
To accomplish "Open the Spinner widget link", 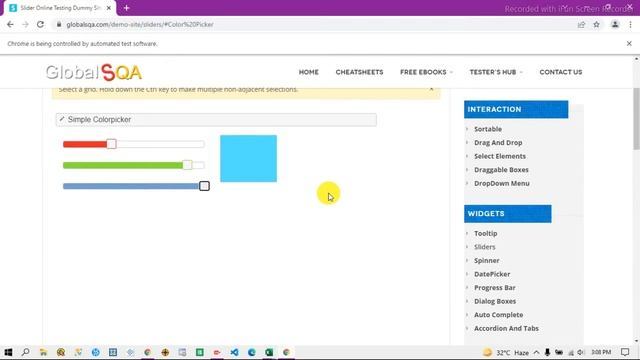I will 487,260.
